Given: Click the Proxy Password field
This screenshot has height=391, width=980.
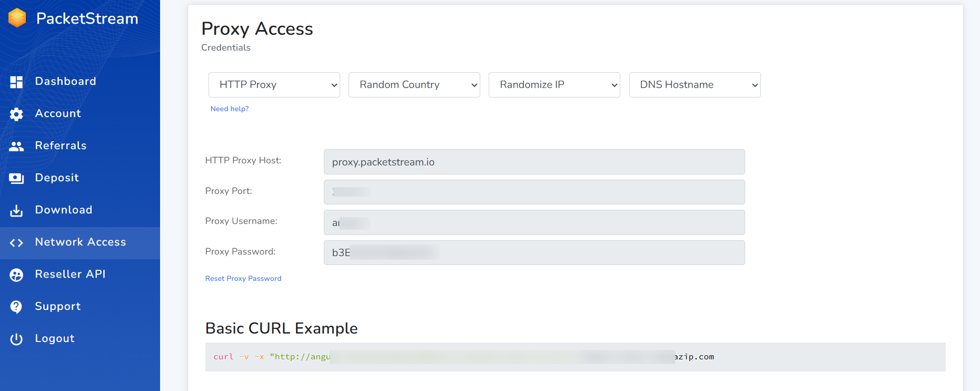Looking at the screenshot, I should pyautogui.click(x=534, y=252).
